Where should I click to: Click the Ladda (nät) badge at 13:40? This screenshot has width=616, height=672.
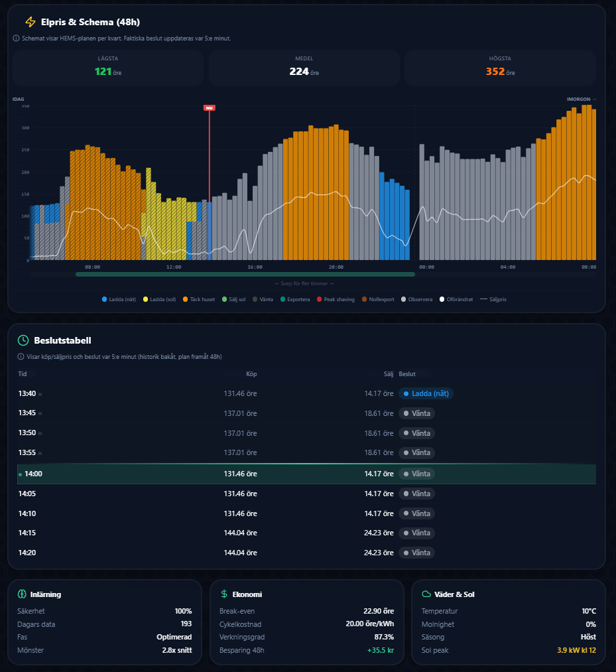426,393
